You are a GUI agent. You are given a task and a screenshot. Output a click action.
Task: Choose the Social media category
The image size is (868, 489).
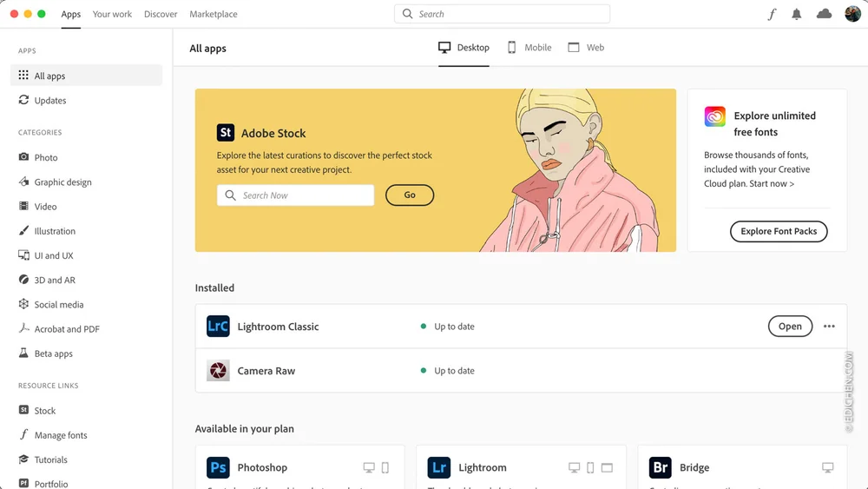pos(51,304)
